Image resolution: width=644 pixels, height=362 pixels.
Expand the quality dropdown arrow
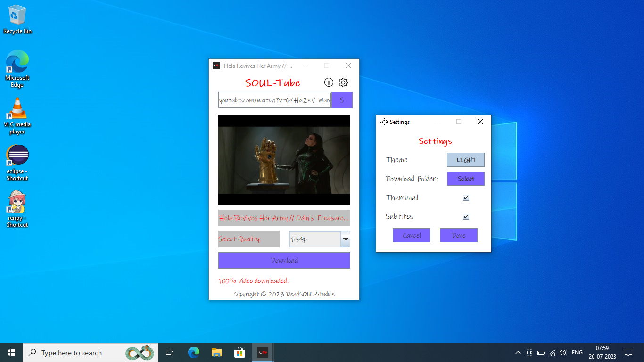coord(346,239)
